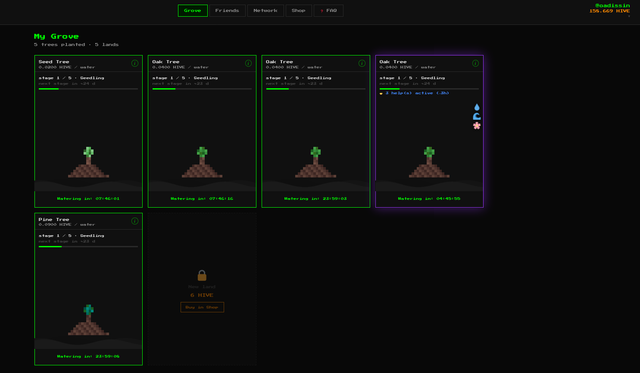Click the Buy in Shop button
This screenshot has height=373, width=640.
(x=202, y=307)
